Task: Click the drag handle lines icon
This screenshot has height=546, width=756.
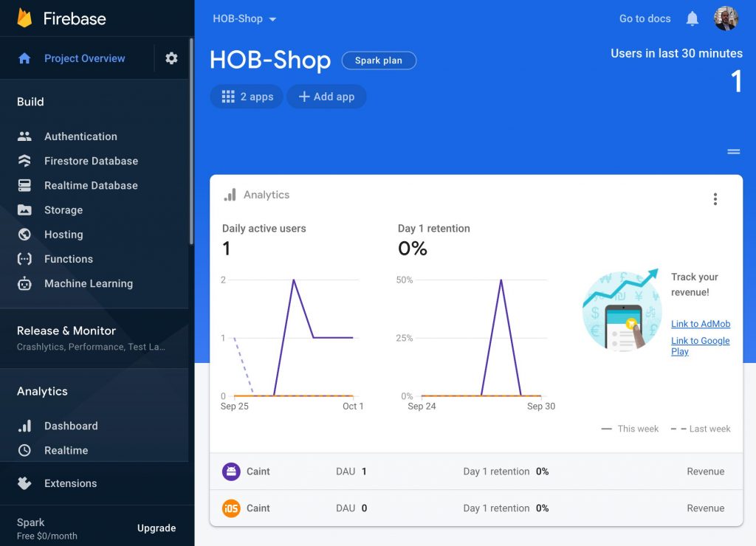Action: pyautogui.click(x=733, y=152)
